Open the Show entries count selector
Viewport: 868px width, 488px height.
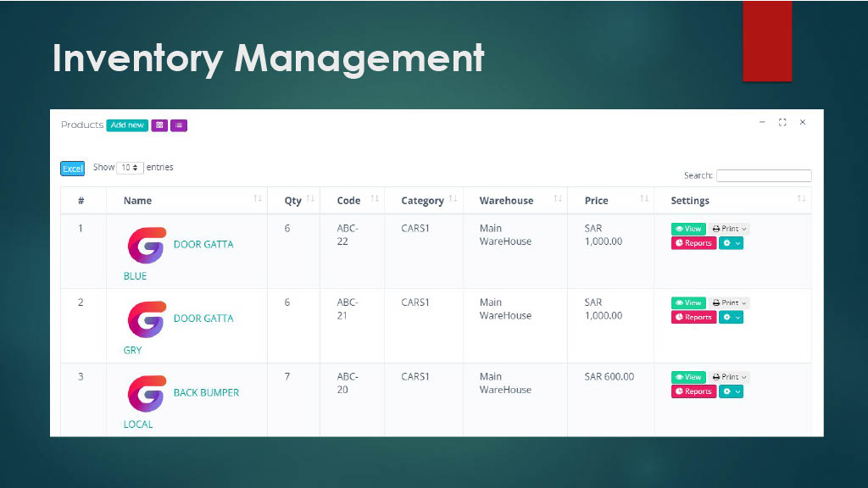coord(130,168)
